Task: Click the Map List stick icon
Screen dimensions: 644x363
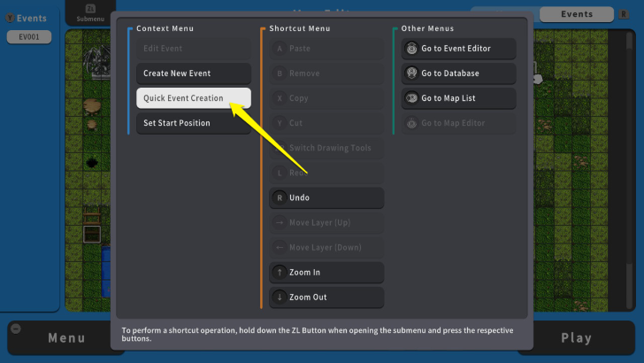Action: coord(411,98)
